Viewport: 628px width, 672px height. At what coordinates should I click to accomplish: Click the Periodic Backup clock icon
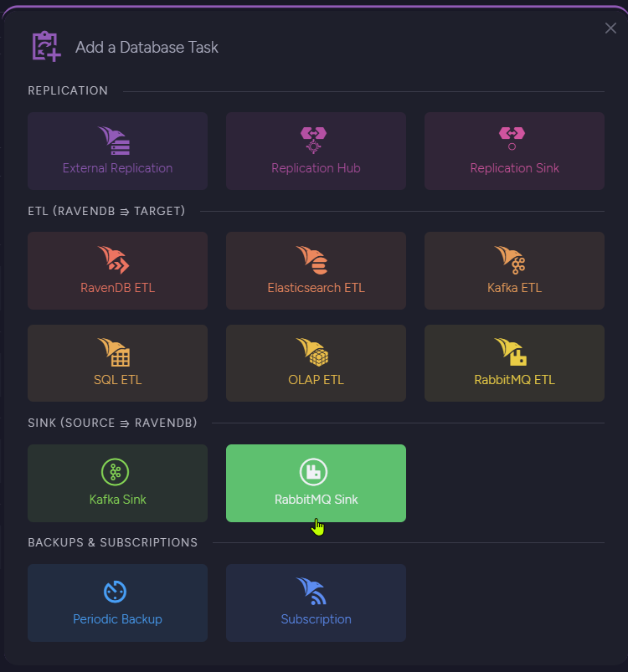115,592
